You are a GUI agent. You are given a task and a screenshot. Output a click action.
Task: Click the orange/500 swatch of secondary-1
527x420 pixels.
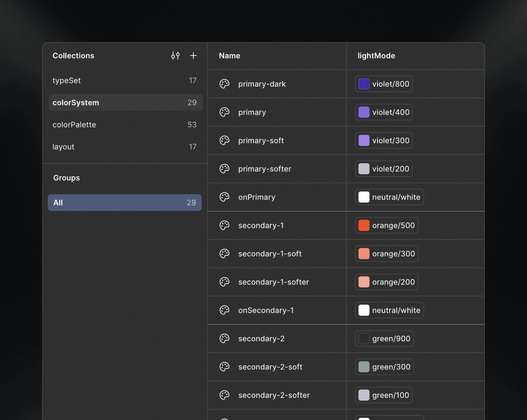pyautogui.click(x=386, y=225)
